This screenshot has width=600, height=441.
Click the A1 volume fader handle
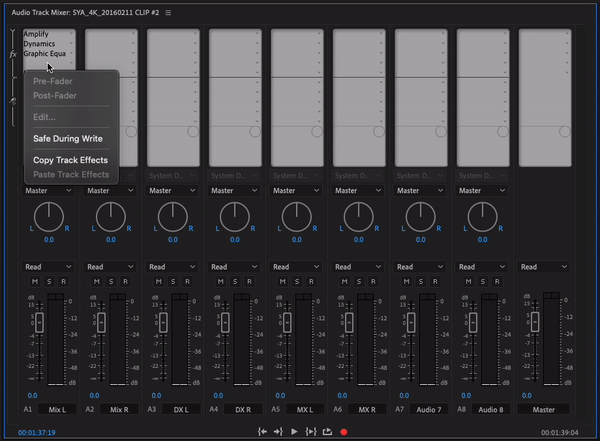pyautogui.click(x=39, y=322)
